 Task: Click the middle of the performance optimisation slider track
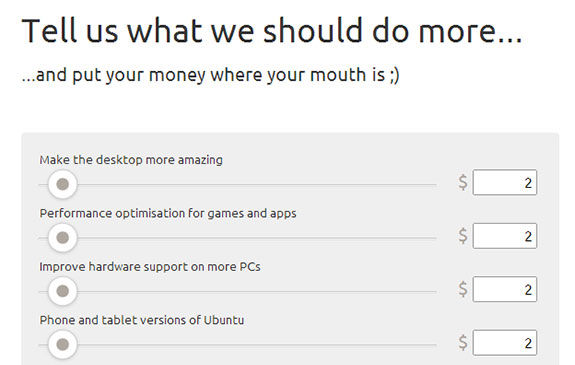point(238,238)
